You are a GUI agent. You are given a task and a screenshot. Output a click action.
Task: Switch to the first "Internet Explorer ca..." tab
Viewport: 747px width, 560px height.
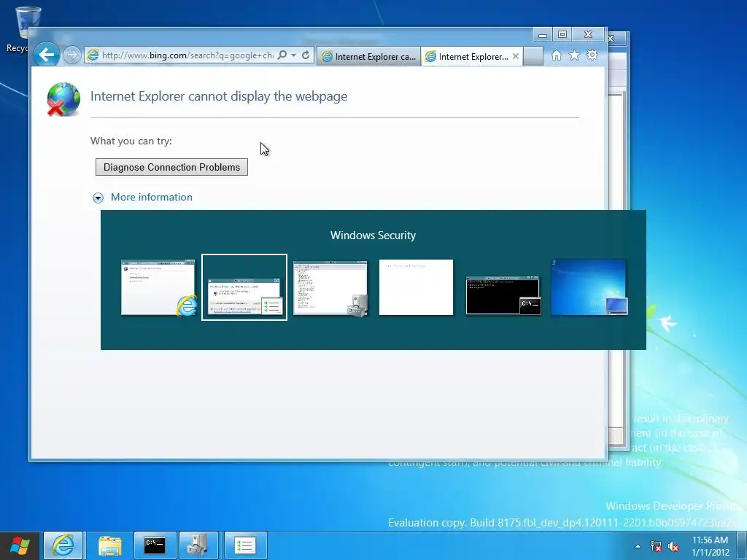tap(368, 57)
